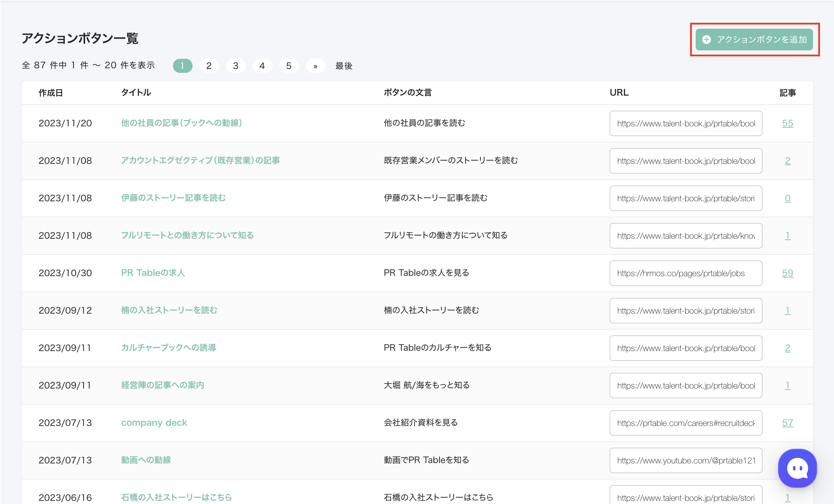The width and height of the screenshot is (834, 504).
Task: Click button text PR Tableのカルチャーを知る
Action: [438, 348]
